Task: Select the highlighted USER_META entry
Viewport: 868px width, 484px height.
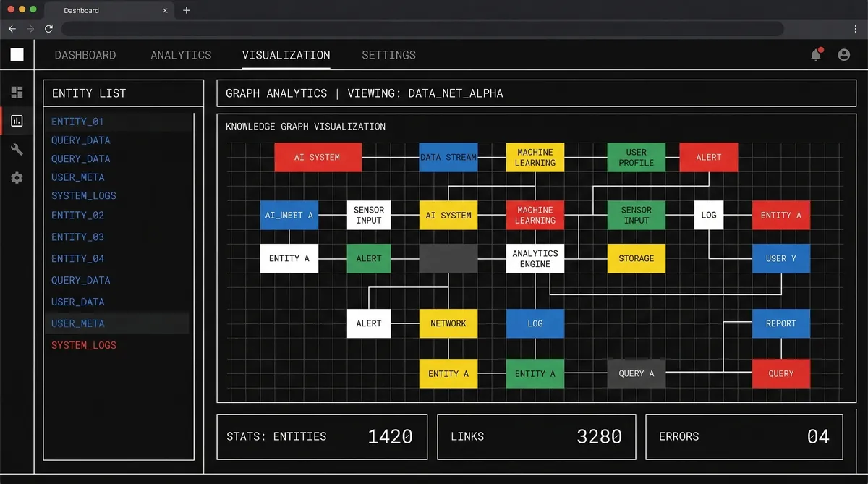Action: pyautogui.click(x=77, y=323)
